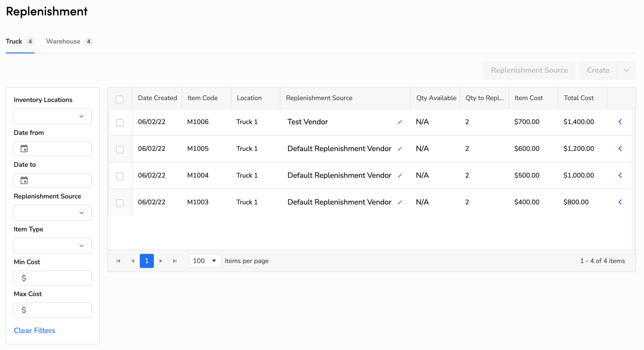Change the items per page selector
This screenshot has width=644, height=350.
click(x=205, y=261)
